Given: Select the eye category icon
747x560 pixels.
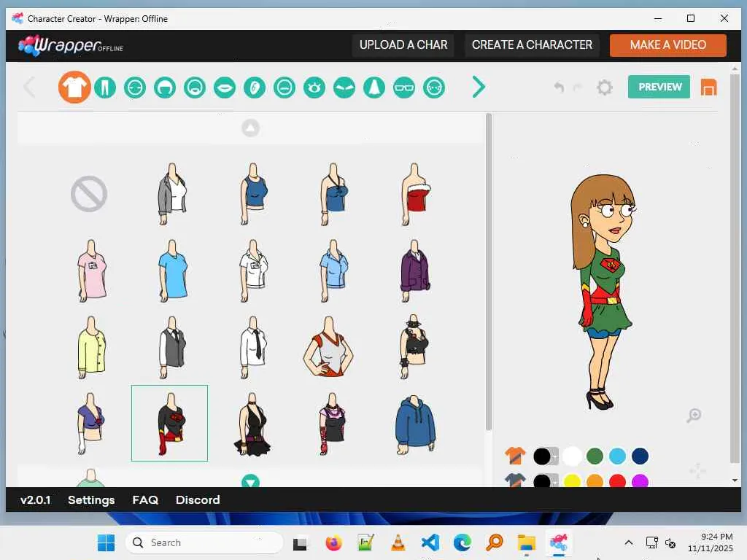Looking at the screenshot, I should (x=314, y=87).
